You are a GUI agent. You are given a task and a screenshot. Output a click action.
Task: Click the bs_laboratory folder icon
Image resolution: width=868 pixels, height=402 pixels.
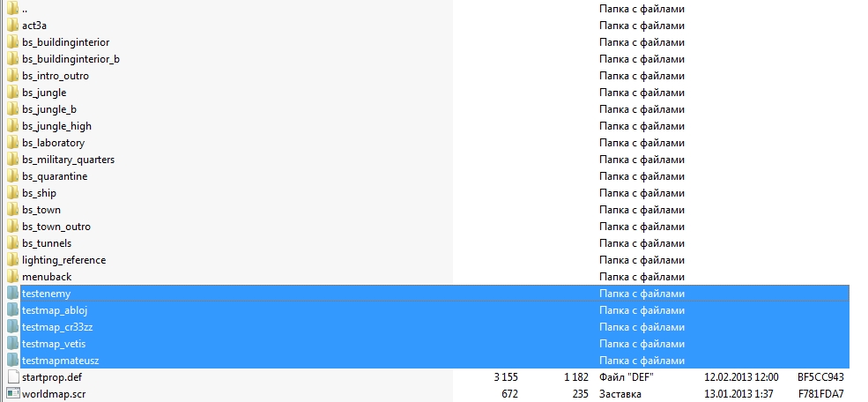[13, 143]
